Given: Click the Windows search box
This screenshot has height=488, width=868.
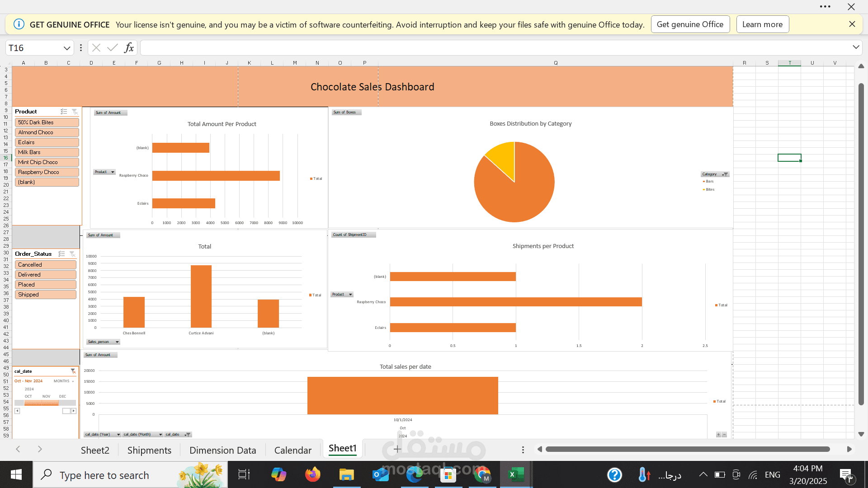Looking at the screenshot, I should coord(130,474).
